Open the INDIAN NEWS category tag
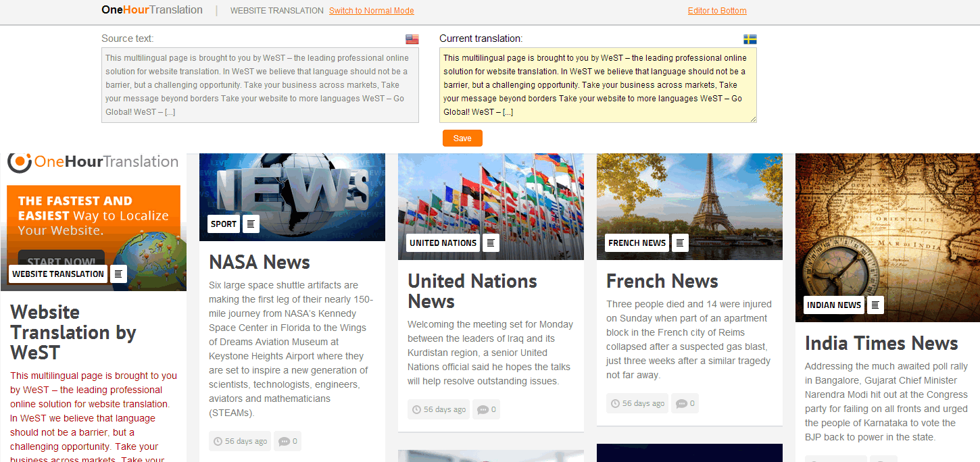 point(835,305)
